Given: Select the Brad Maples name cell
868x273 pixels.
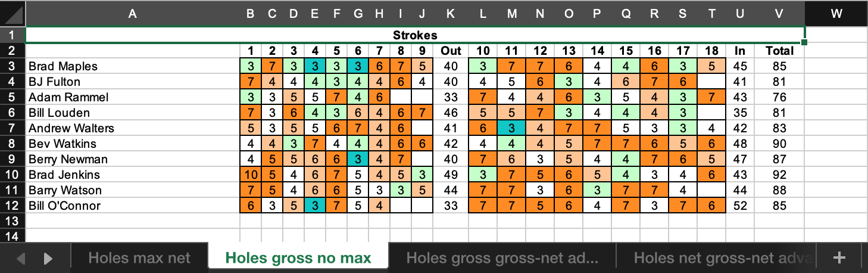Looking at the screenshot, I should [x=132, y=66].
